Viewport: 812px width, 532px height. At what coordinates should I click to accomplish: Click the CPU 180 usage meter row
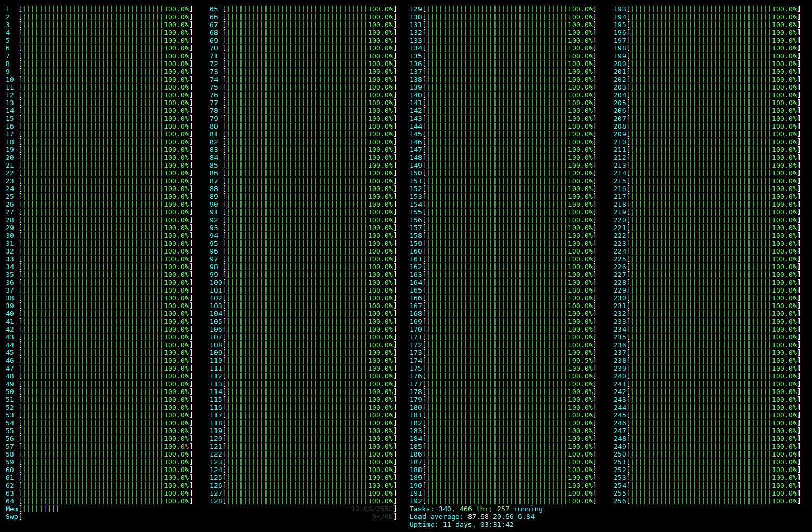point(503,408)
